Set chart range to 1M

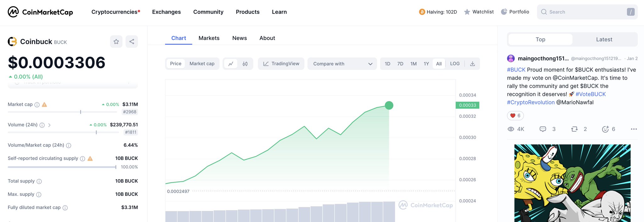[414, 64]
